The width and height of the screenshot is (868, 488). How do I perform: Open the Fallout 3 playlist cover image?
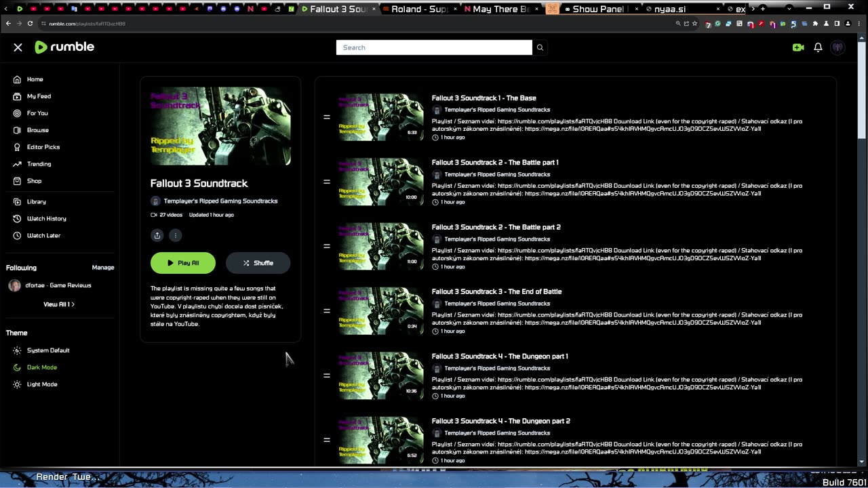point(220,126)
